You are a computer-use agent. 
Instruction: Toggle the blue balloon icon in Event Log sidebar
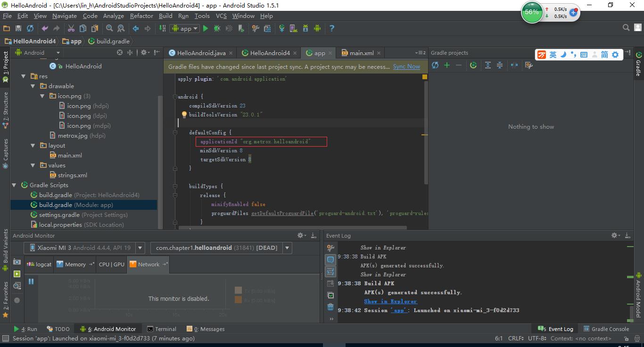[x=330, y=260]
